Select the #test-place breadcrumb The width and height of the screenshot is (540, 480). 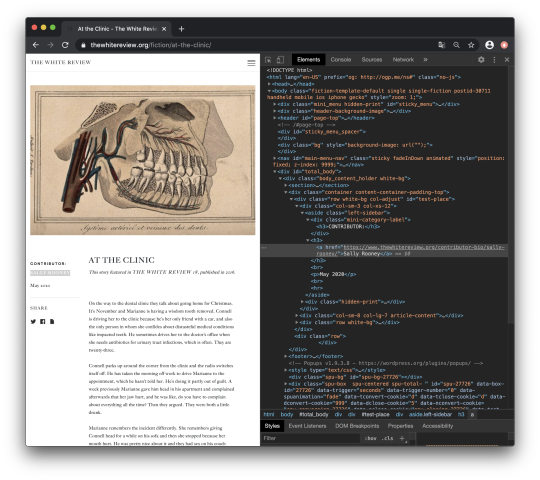click(375, 415)
